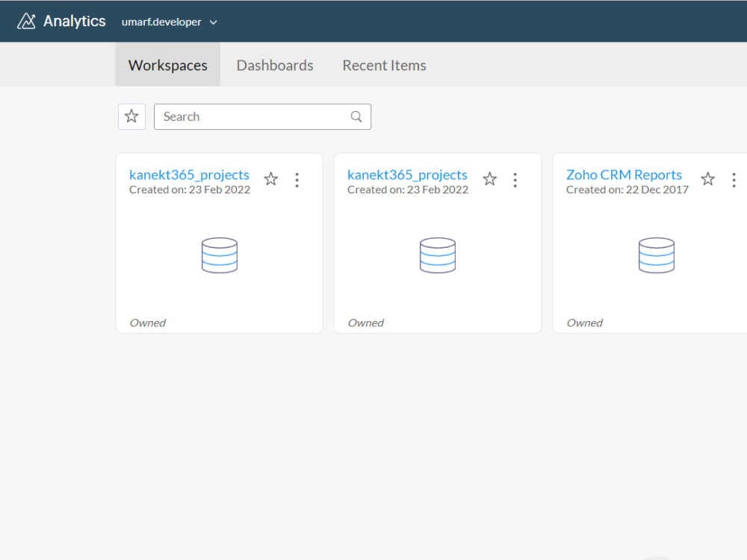This screenshot has height=560, width=747.
Task: Click the database icon on Zoho CRM Reports card
Action: point(656,255)
